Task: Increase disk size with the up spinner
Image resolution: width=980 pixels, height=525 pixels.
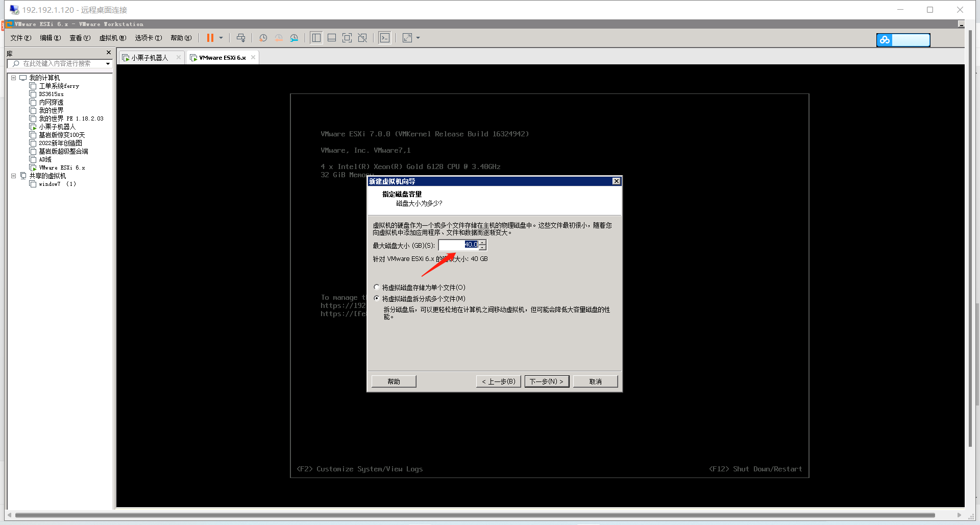Action: (482, 243)
